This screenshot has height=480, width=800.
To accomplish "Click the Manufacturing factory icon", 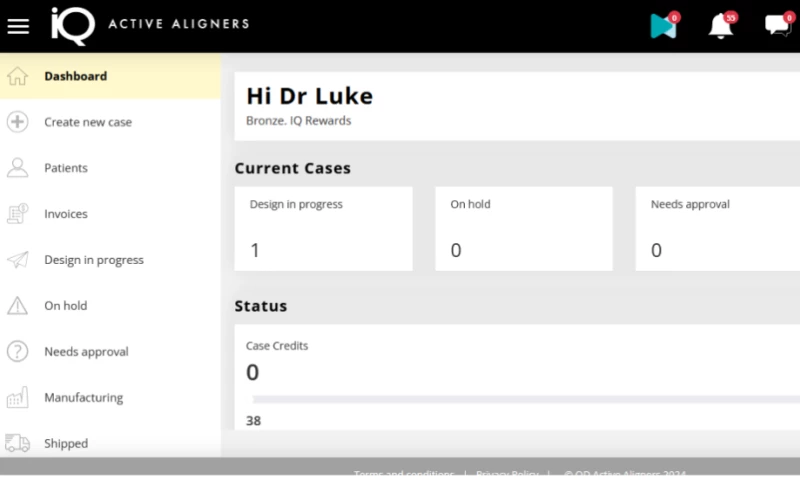I will point(17,397).
